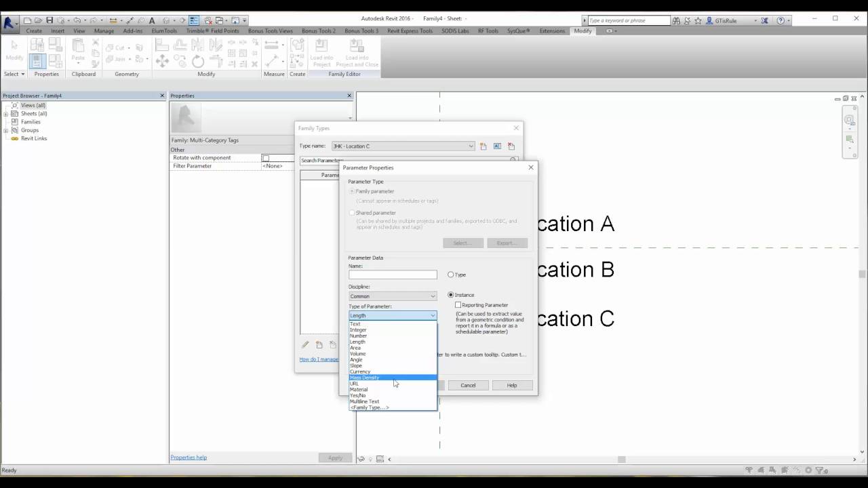Expand the Sheets (all) tree node

(x=5, y=114)
